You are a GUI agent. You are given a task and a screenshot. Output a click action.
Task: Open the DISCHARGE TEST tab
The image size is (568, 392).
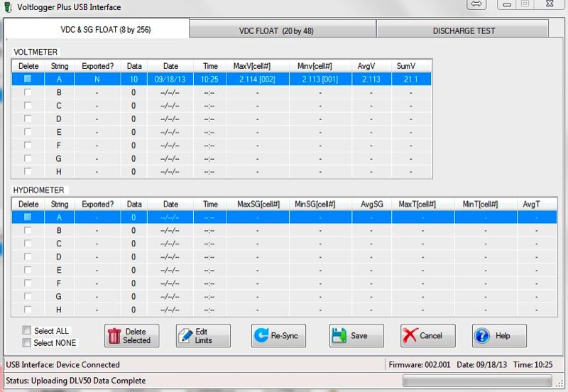tap(463, 31)
